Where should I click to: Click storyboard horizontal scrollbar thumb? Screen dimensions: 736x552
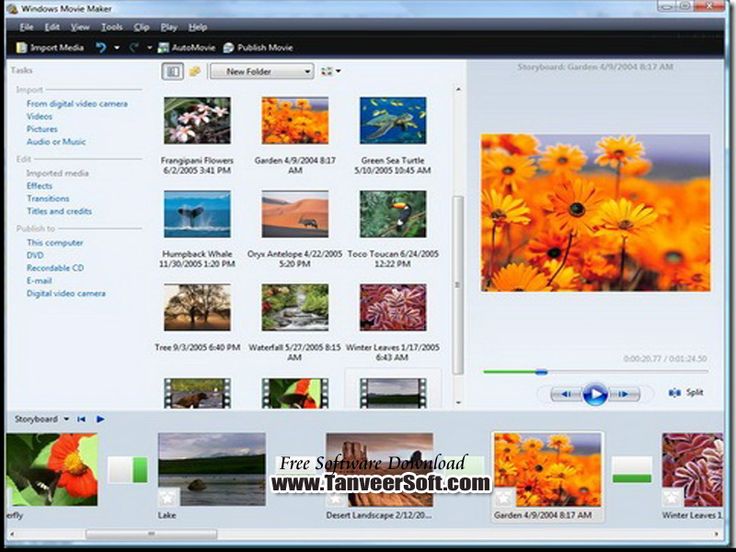[x=151, y=534]
